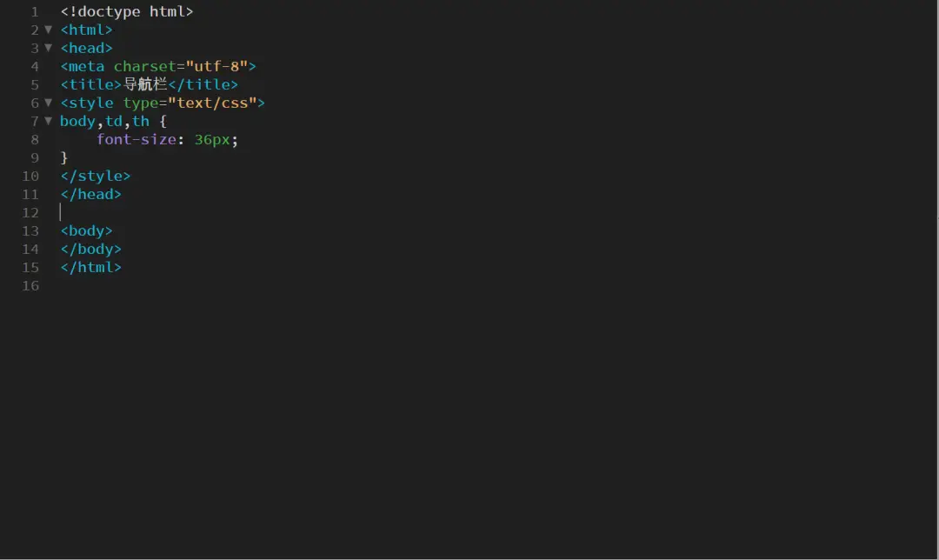
Task: Place cursor in the doctype html declaration
Action: [x=127, y=12]
